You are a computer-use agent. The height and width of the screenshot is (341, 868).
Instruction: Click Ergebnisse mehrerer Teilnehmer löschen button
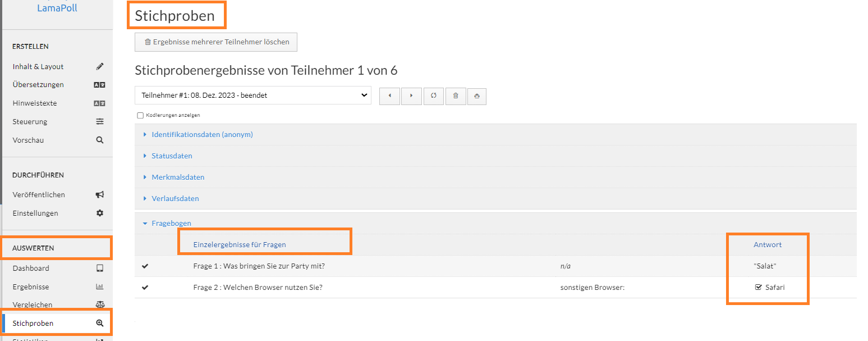(x=216, y=42)
